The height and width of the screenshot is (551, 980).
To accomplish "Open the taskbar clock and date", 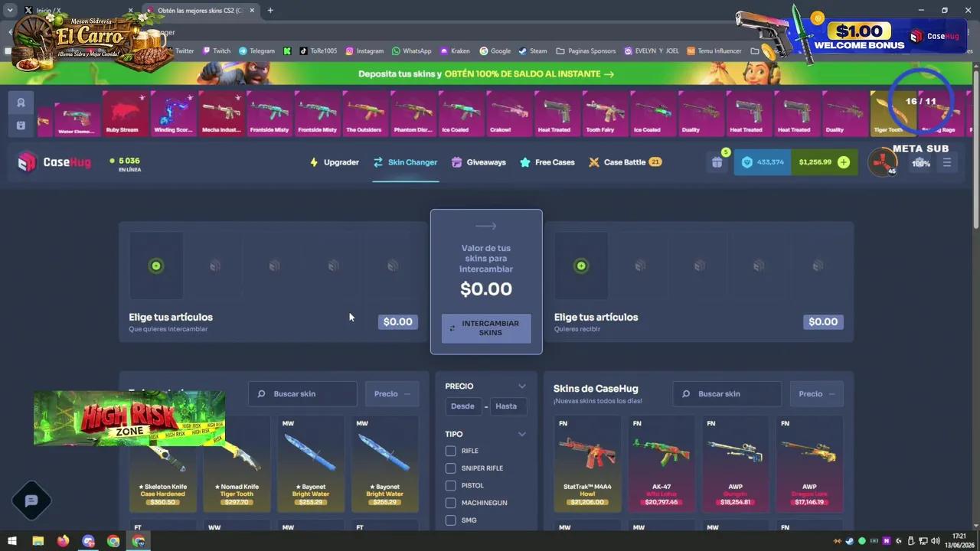I will [959, 540].
